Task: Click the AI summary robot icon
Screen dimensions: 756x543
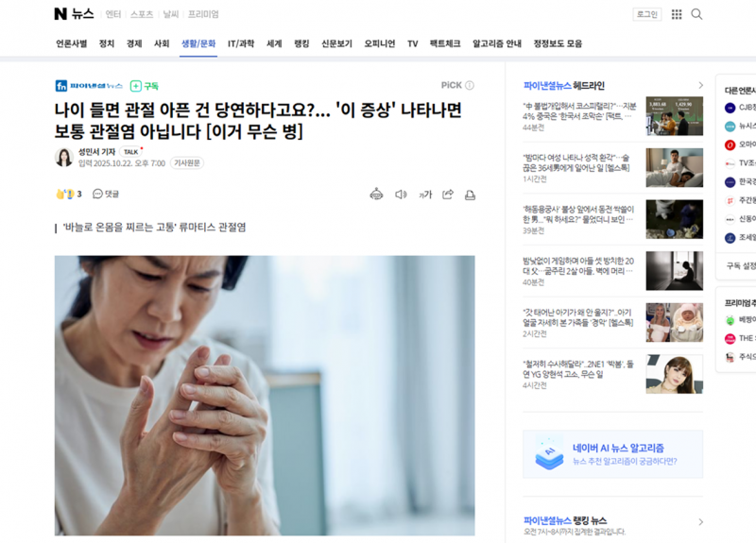Action: (x=376, y=195)
